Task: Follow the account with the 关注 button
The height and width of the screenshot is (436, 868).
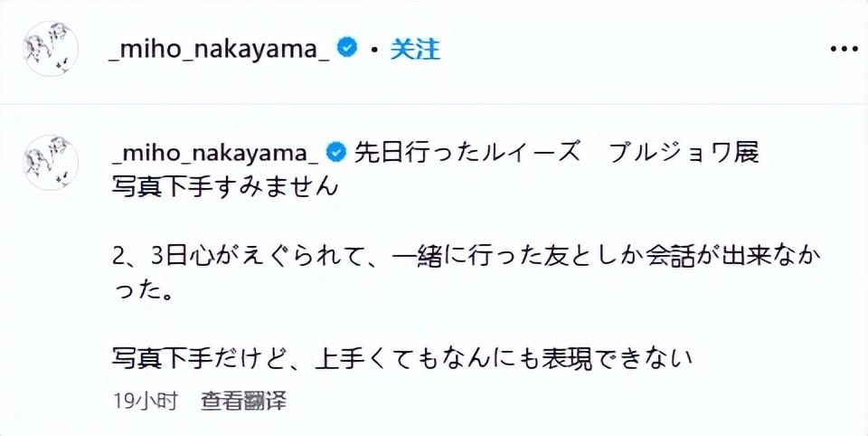Action: tap(415, 49)
